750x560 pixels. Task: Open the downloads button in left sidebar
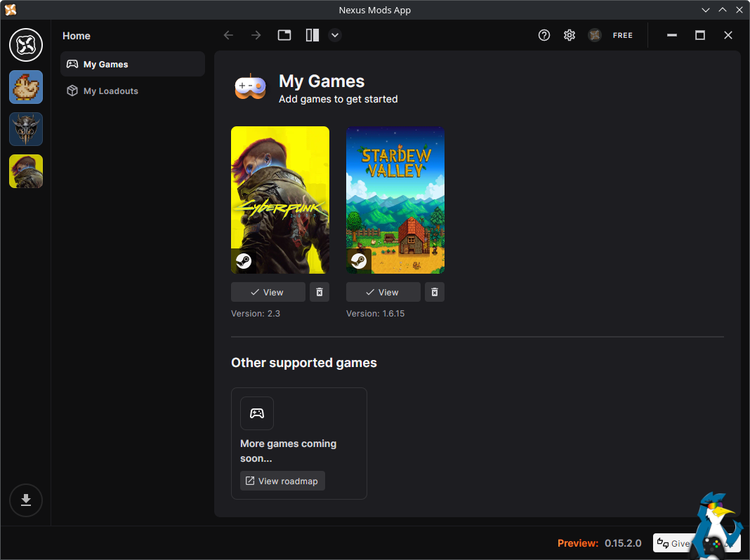click(x=26, y=500)
